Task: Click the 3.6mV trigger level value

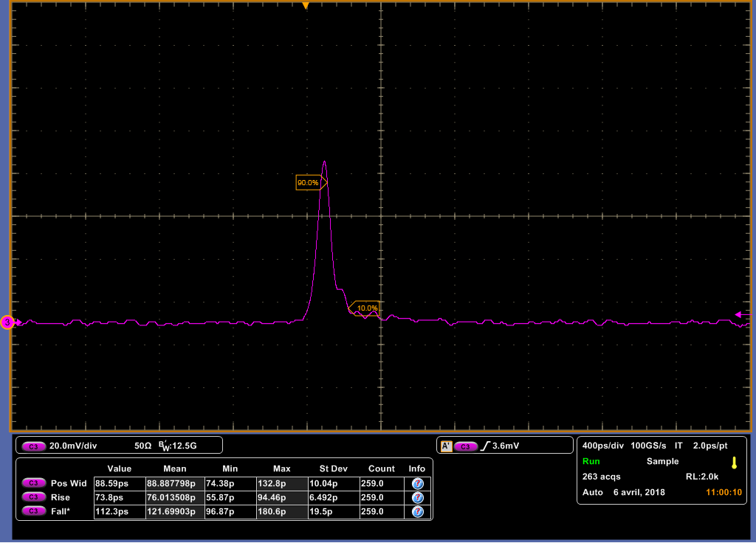Action: tap(505, 446)
